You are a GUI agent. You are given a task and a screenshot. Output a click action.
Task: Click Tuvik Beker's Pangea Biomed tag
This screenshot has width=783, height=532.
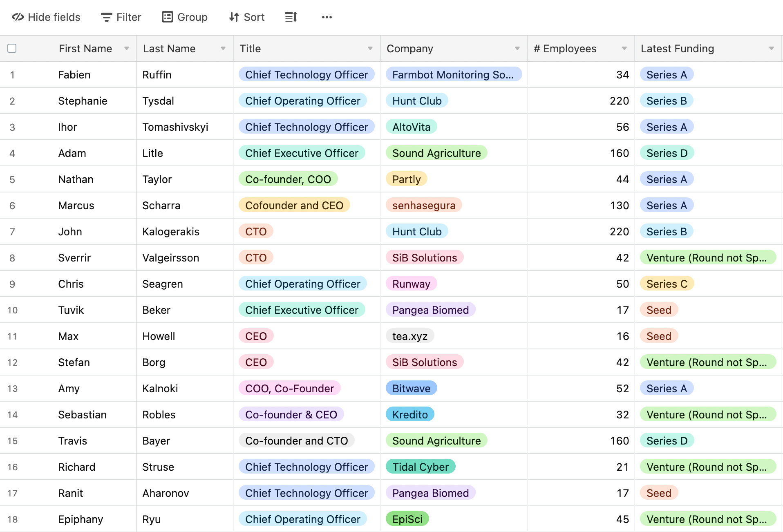[x=430, y=310]
